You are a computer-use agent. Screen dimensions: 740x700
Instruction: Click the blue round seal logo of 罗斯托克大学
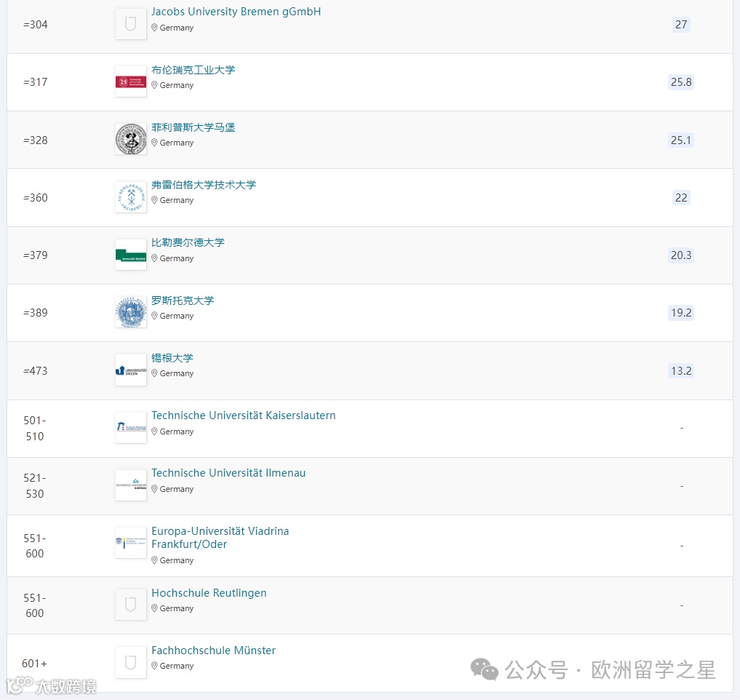tap(131, 312)
